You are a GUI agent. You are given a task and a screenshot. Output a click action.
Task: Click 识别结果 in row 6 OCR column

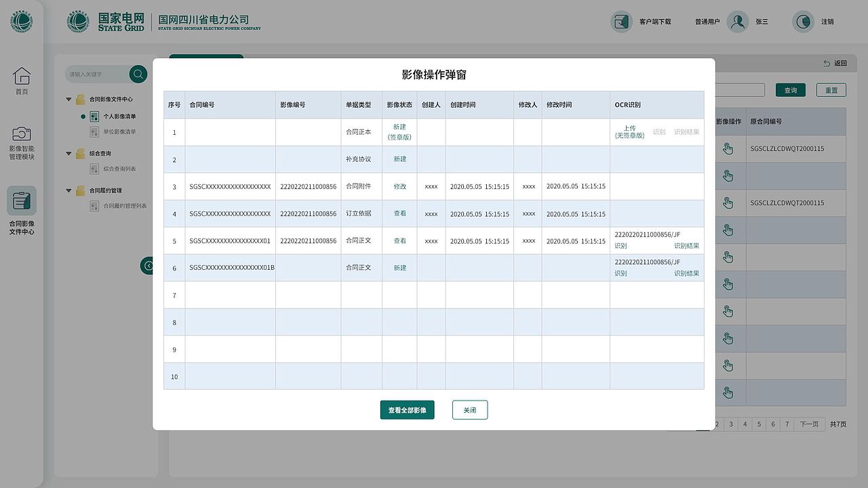[686, 274]
